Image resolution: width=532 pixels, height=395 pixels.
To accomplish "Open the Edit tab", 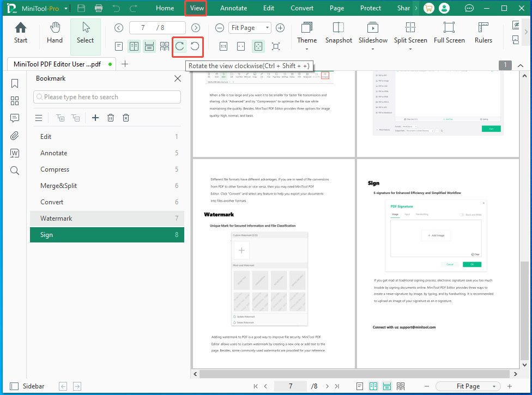I will pos(269,8).
